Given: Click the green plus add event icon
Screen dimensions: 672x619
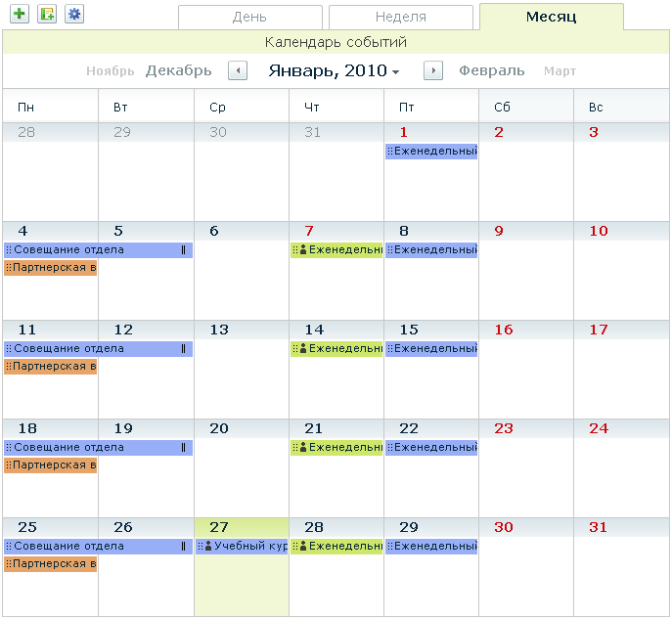Looking at the screenshot, I should (x=20, y=14).
